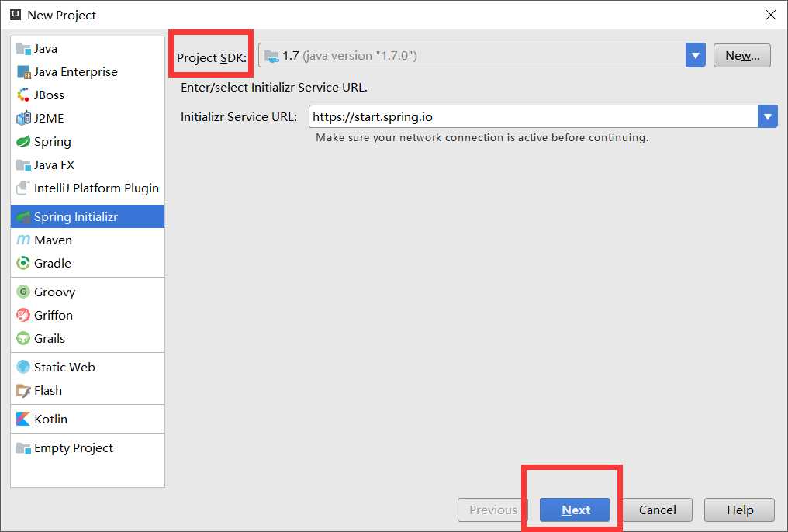Choose Maven label in list
Viewport: 788px width, 532px height.
[54, 240]
